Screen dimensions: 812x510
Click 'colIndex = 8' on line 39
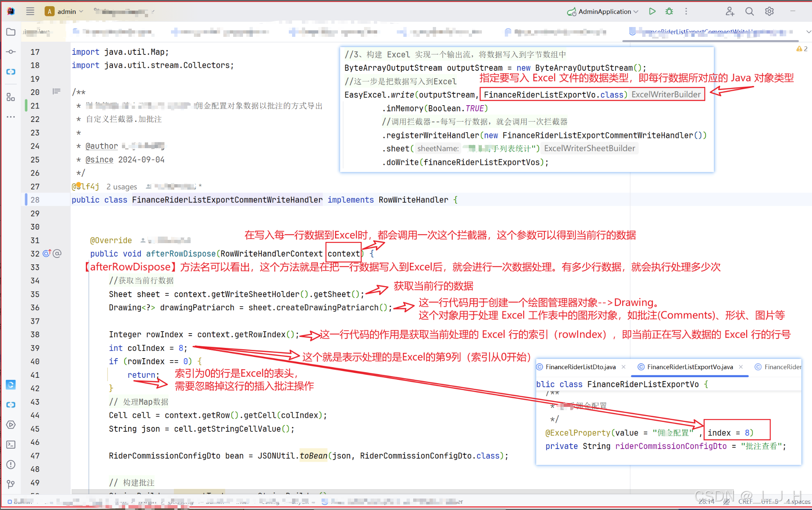(155, 348)
